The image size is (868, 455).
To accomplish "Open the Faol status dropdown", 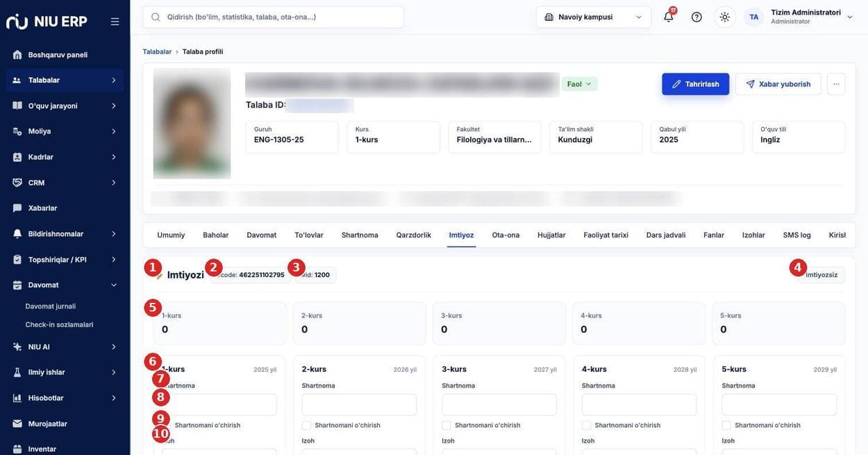I will pyautogui.click(x=580, y=84).
